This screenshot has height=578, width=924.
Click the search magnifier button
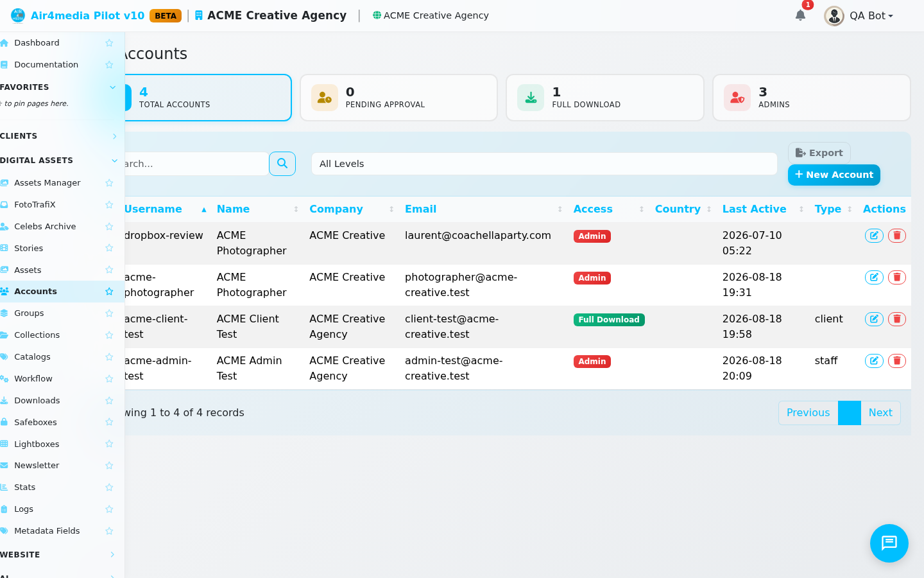282,164
